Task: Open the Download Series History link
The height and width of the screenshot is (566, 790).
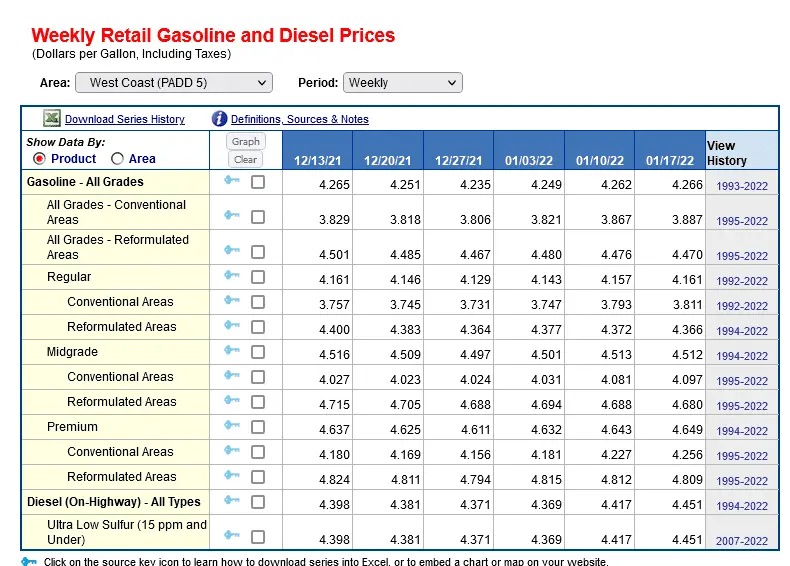Action: [125, 120]
